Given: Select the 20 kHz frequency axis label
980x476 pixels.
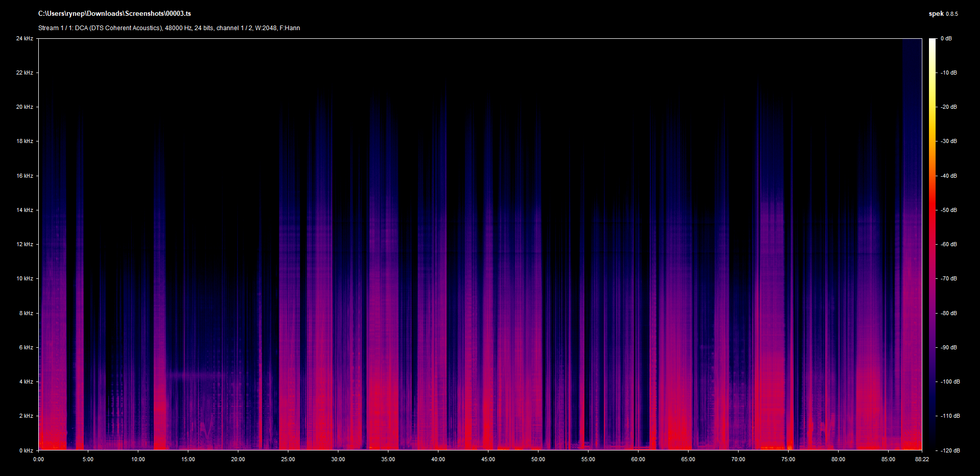Looking at the screenshot, I should [24, 107].
